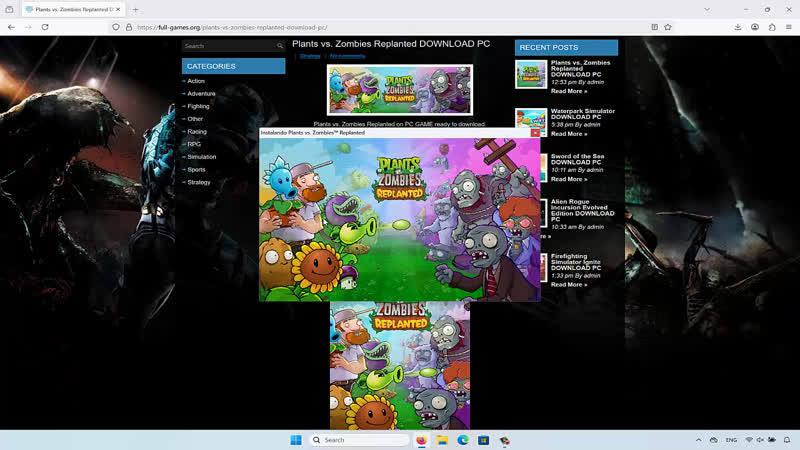The width and height of the screenshot is (800, 450).
Task: Switch input language via ENG indicator
Action: click(x=731, y=440)
